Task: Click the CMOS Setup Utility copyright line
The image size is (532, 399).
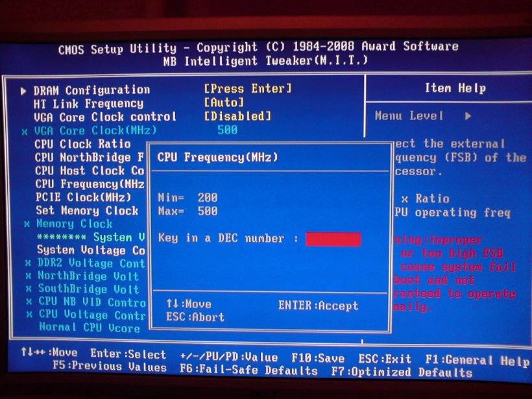Action: (258, 47)
